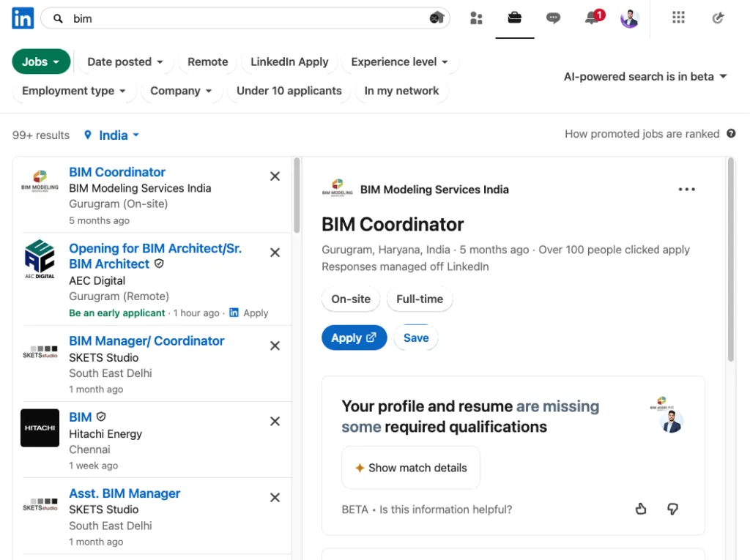
Task: Click the India location pin icon
Action: click(x=88, y=135)
